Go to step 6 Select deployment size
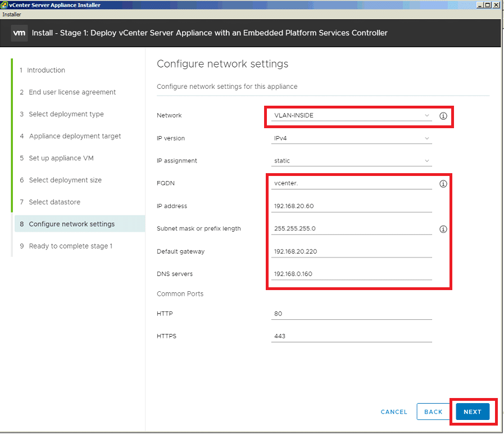The image size is (504, 434). coord(61,180)
